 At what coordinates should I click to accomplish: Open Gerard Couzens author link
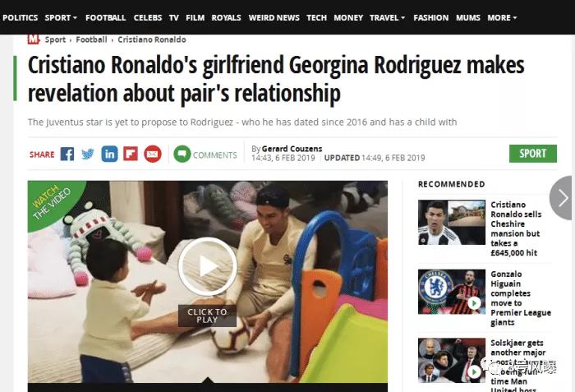292,149
